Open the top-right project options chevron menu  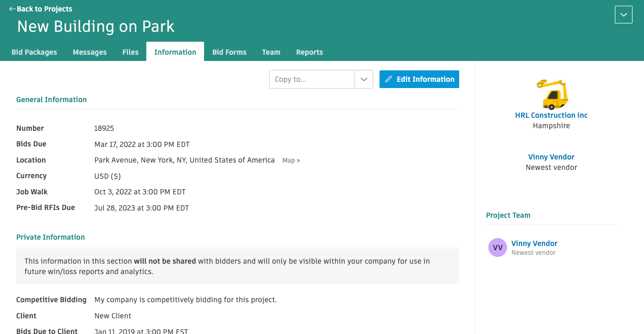[623, 15]
